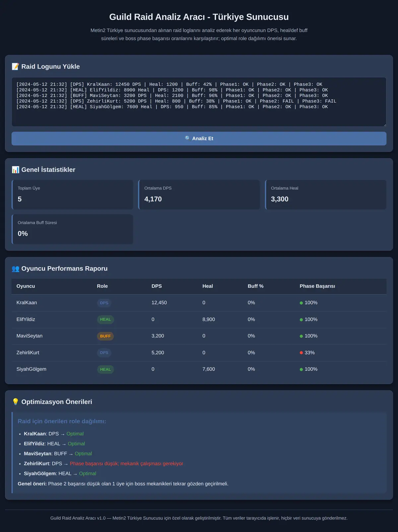Select the Ortalama DPS stat card
This screenshot has width=398, height=532.
tap(199, 195)
